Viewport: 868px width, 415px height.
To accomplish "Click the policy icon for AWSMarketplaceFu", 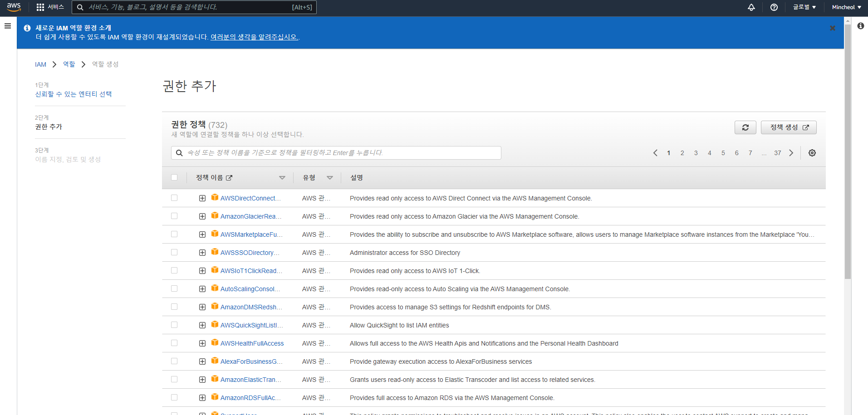I will pyautogui.click(x=215, y=234).
